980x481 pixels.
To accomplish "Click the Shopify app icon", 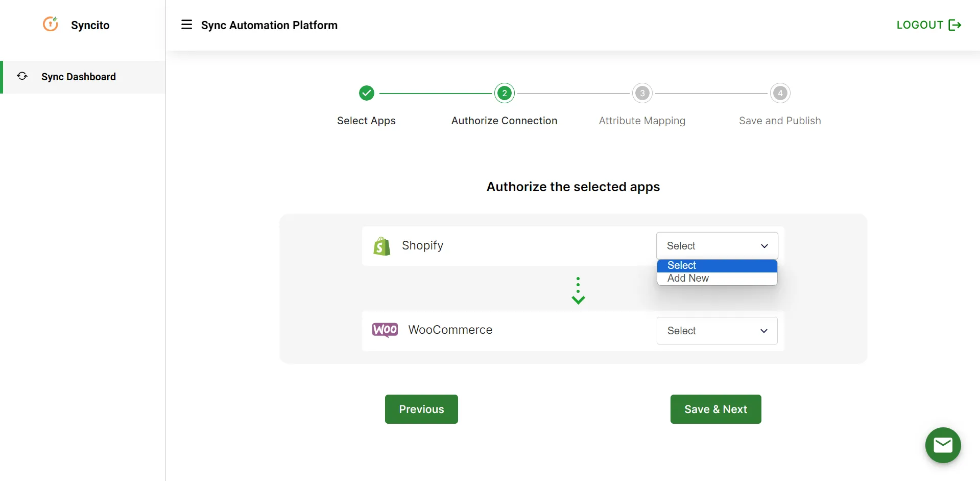I will 381,246.
